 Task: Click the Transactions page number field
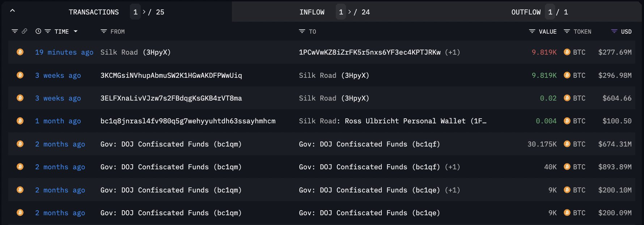pos(135,12)
